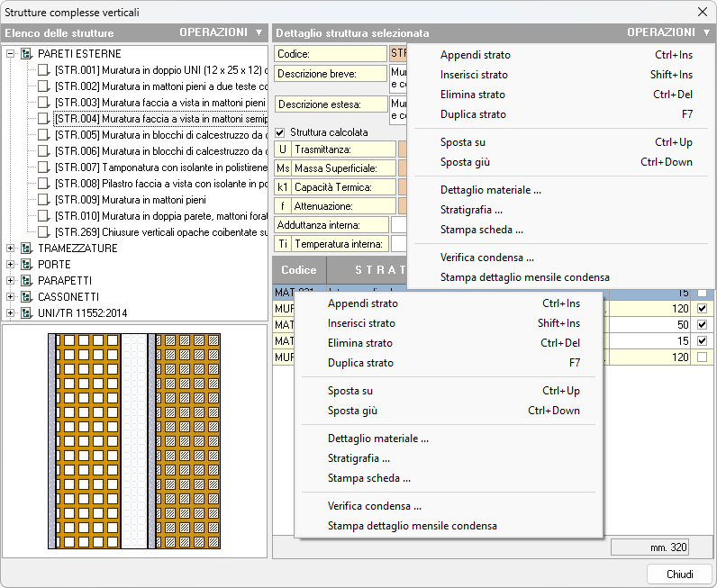
Task: Click the CASSONETTI category icon
Action: point(26,297)
